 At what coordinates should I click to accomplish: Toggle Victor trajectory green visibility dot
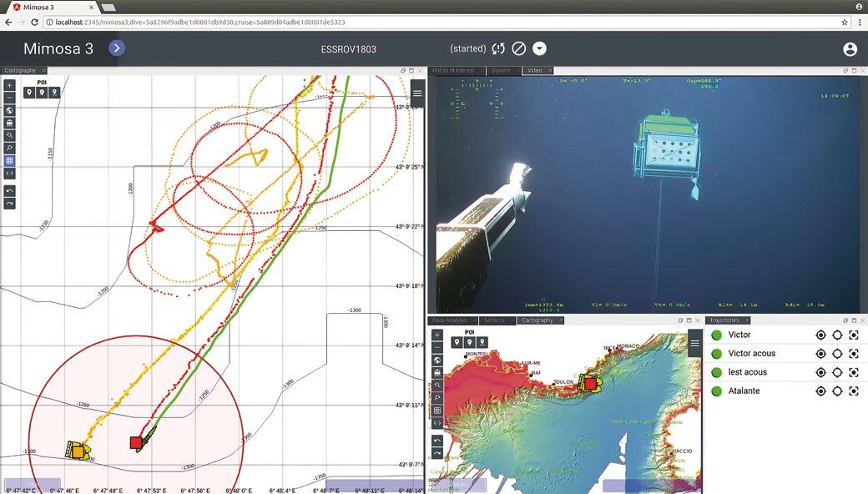point(716,335)
